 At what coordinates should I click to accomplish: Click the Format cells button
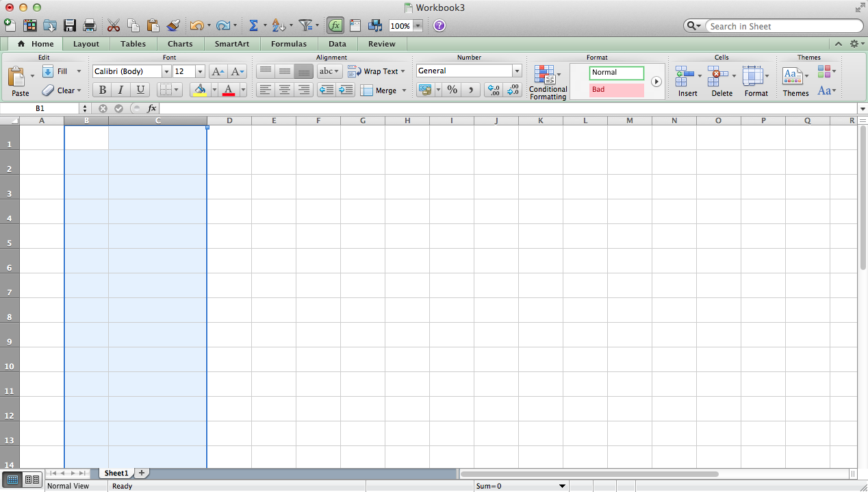tap(756, 82)
